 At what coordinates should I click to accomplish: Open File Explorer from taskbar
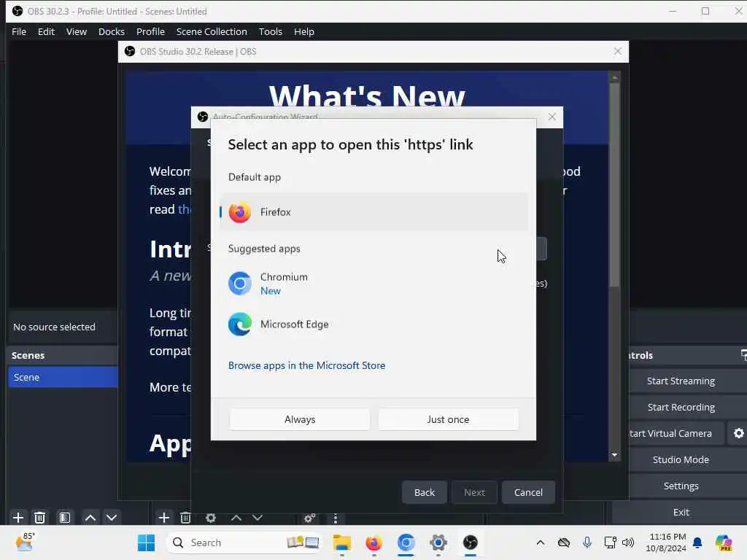tap(341, 542)
